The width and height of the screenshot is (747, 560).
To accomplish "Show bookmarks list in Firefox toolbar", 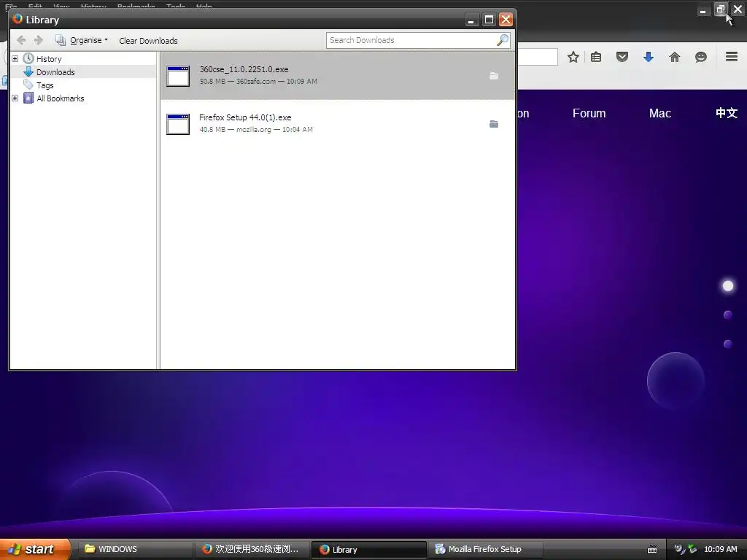I will (x=596, y=57).
